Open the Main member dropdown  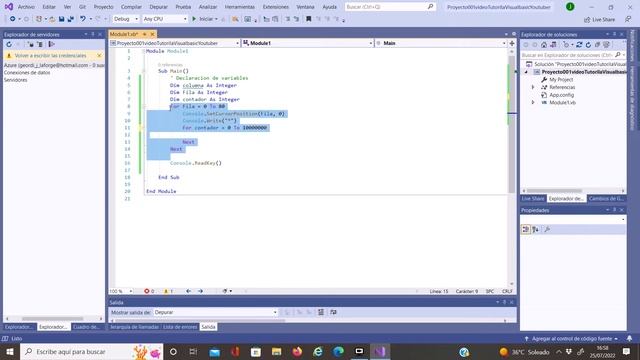pos(441,43)
